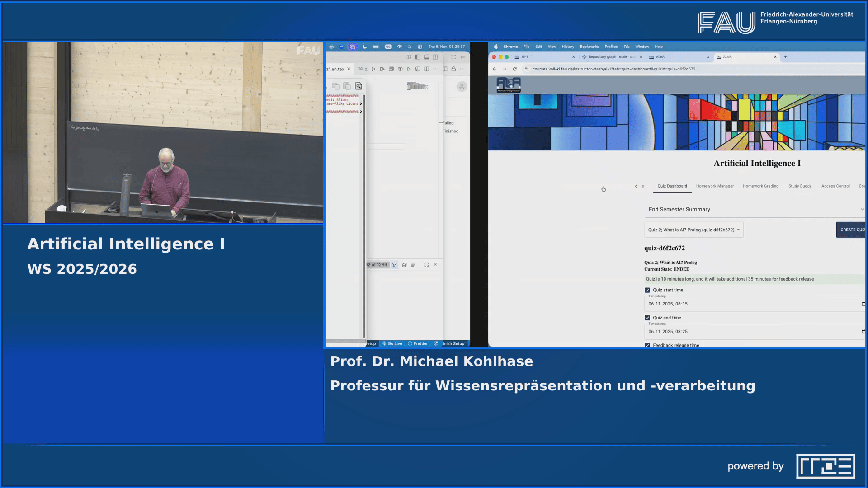The image size is (868, 488).
Task: Click Chrome's back navigation arrow
Action: point(494,69)
